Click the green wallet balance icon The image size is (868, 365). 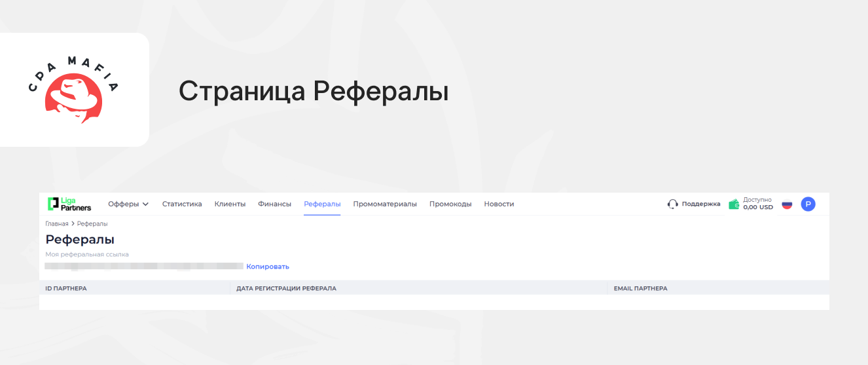(734, 204)
